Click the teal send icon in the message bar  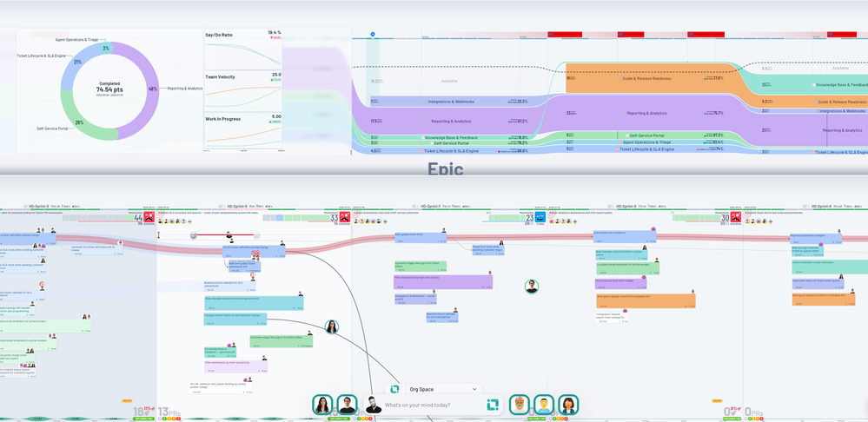click(493, 405)
